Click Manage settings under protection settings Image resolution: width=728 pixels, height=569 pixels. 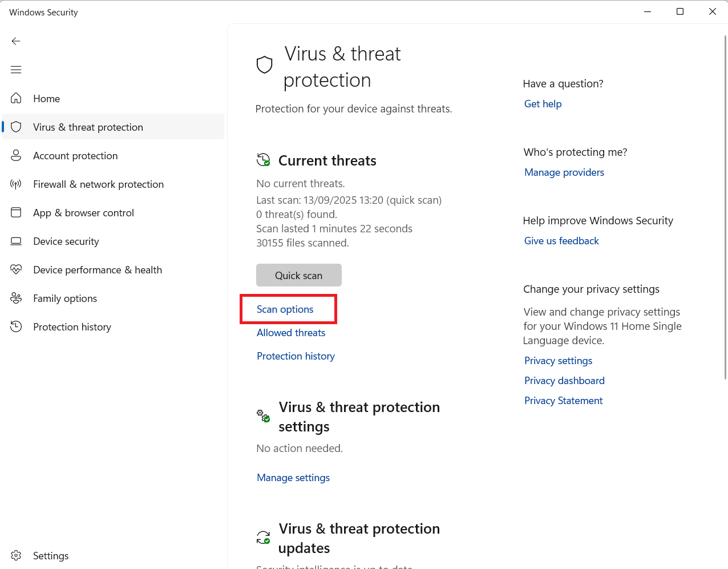click(x=293, y=478)
